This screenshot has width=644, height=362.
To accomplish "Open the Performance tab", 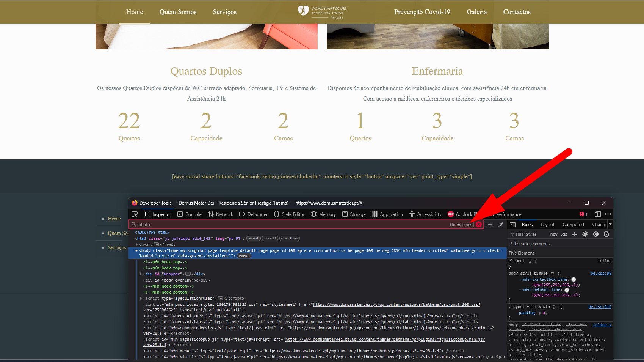I will coord(506,214).
